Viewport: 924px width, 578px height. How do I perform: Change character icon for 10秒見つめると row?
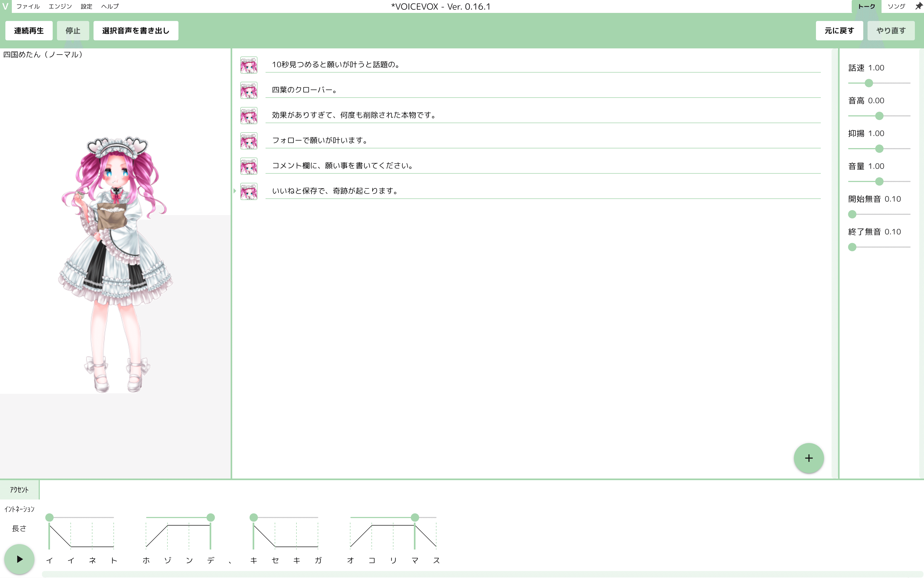[249, 65]
